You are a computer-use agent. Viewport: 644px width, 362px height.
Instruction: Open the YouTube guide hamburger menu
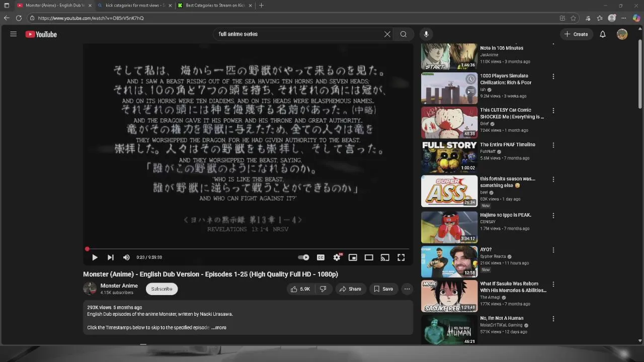tap(14, 34)
